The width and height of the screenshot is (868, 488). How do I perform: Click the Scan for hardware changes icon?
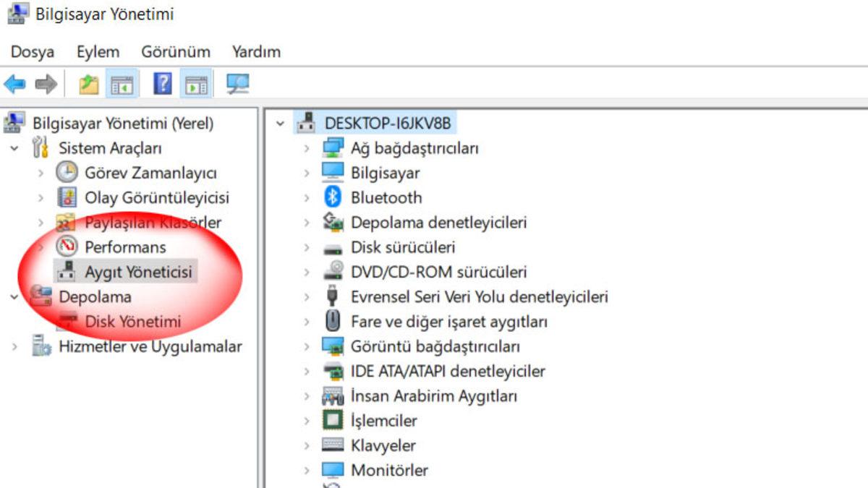235,82
